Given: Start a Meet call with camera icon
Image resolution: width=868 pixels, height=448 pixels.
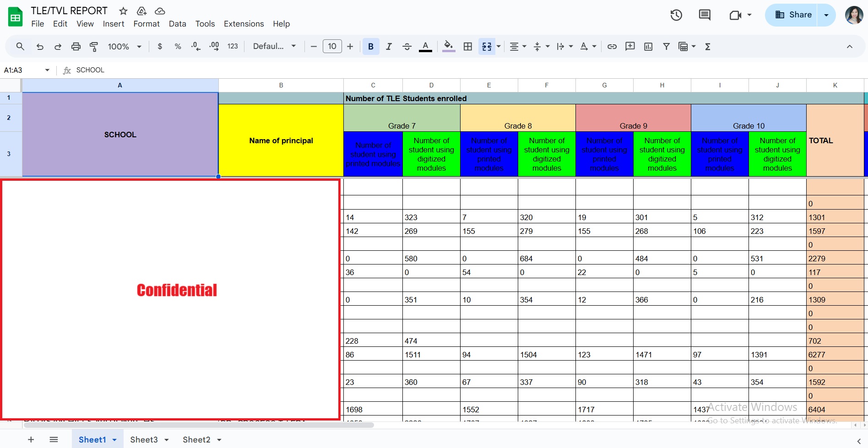Looking at the screenshot, I should click(x=735, y=15).
